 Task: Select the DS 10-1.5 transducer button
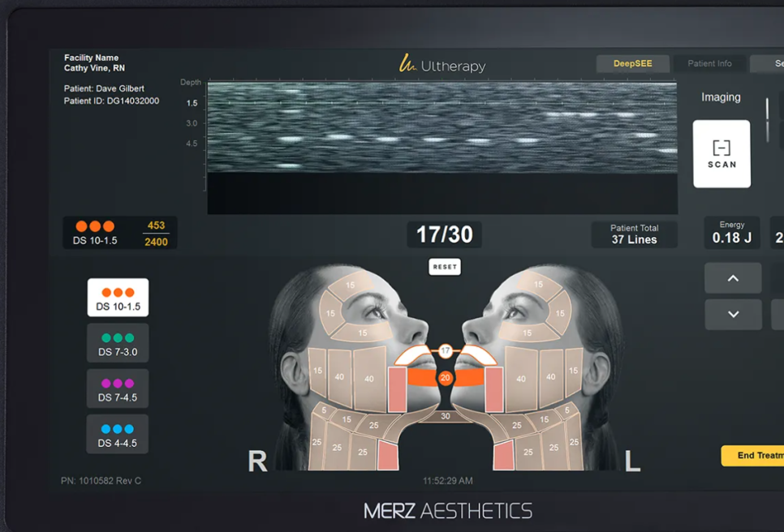(118, 298)
